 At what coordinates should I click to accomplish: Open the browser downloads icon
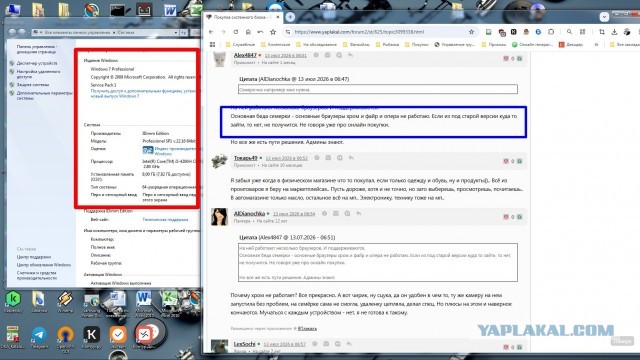[x=614, y=32]
